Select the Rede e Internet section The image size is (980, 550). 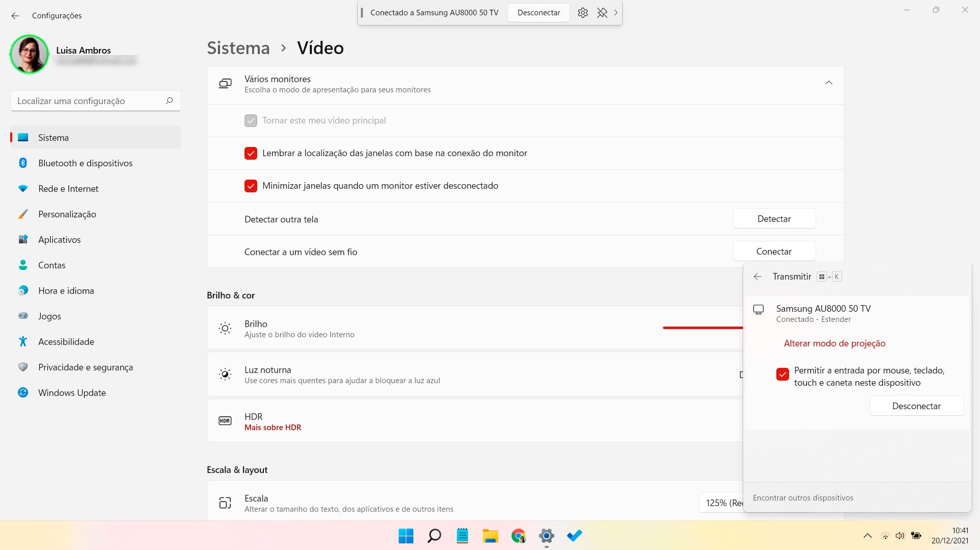pyautogui.click(x=68, y=188)
